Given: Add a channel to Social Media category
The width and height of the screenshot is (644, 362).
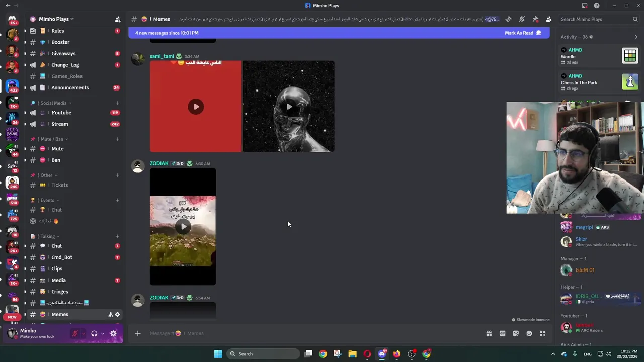Looking at the screenshot, I should pos(117,103).
